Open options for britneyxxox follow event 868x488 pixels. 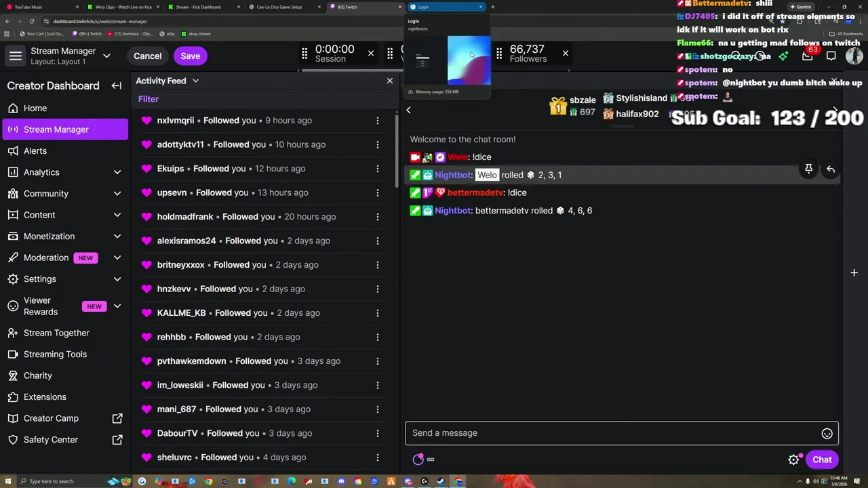377,265
